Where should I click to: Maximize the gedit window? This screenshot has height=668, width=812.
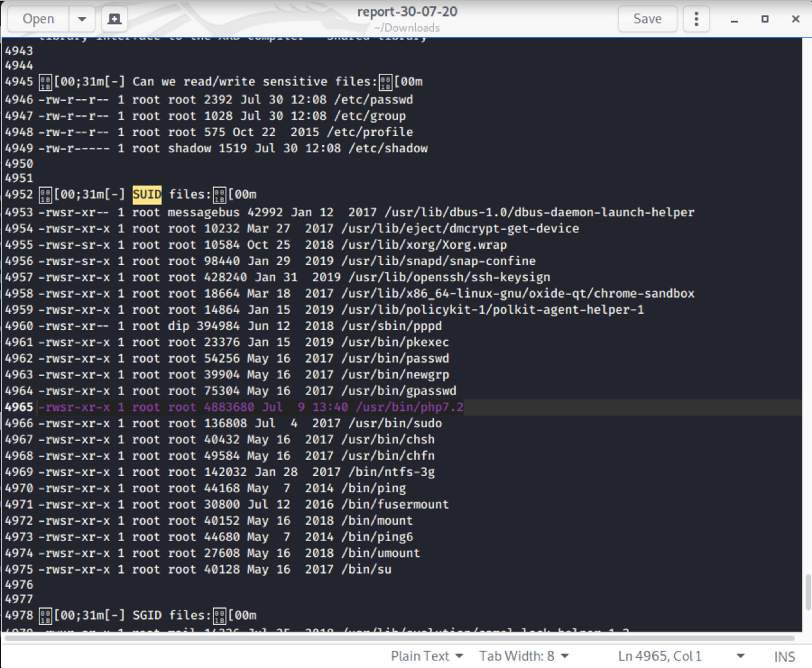point(765,19)
